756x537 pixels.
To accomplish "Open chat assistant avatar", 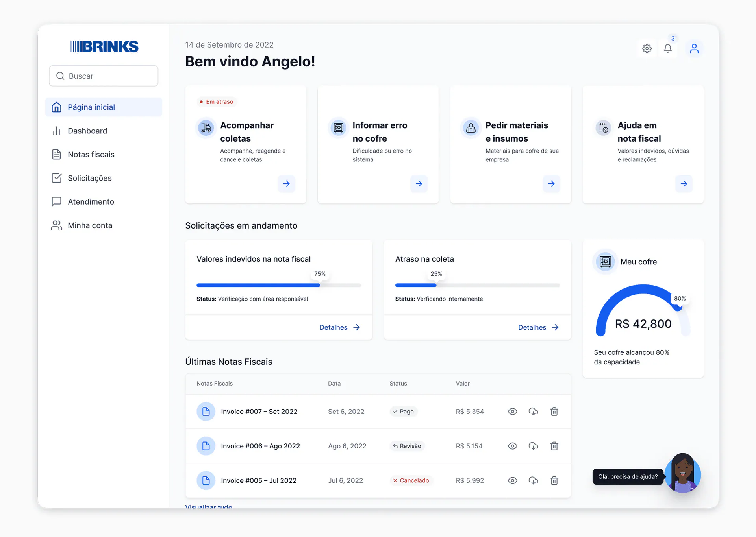I will click(x=683, y=473).
